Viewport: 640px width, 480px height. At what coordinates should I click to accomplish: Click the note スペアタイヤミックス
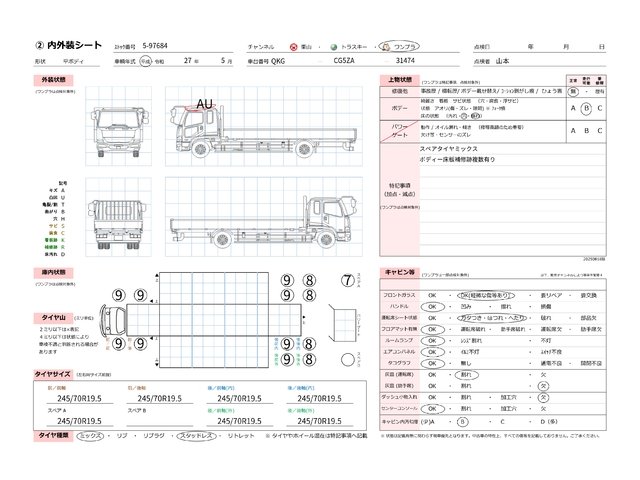tap(449, 149)
